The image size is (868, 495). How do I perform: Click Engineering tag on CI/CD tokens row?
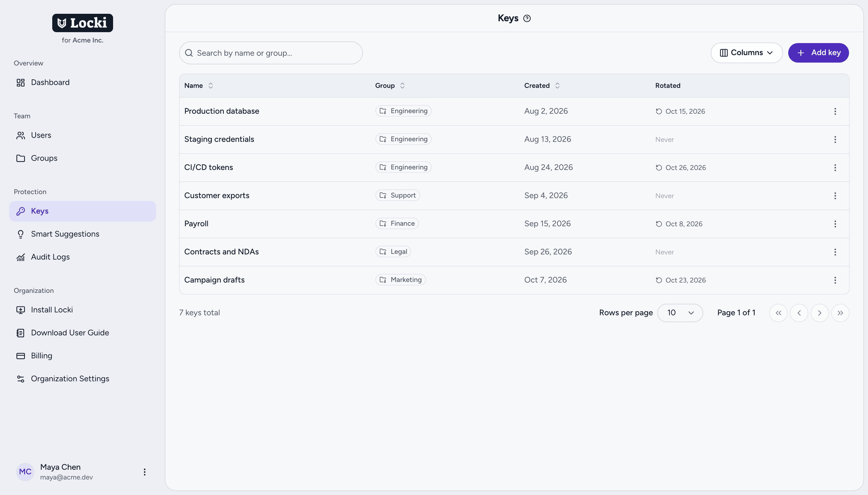click(x=403, y=167)
